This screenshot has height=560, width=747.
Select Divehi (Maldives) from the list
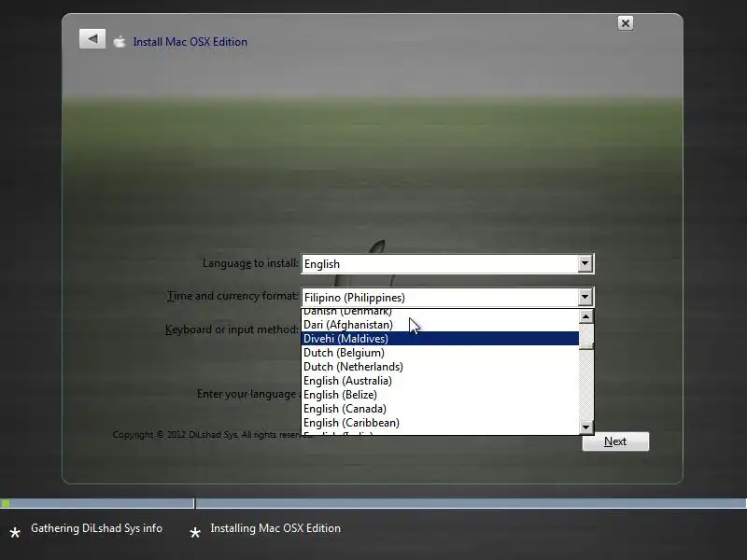440,339
